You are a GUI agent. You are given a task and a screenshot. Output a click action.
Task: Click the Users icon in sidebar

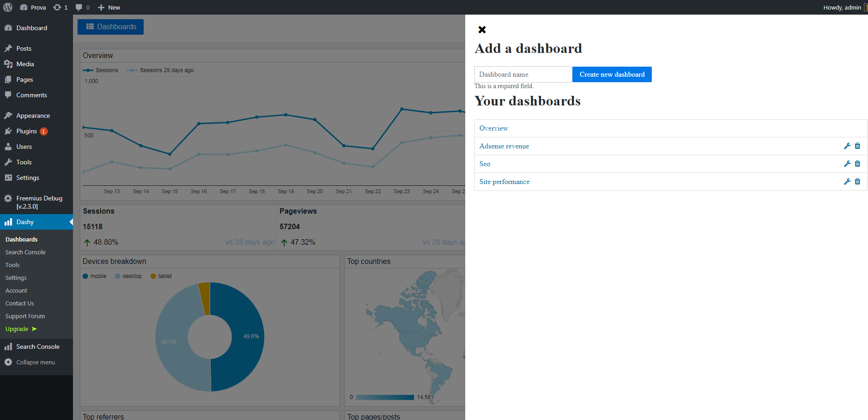tap(8, 147)
